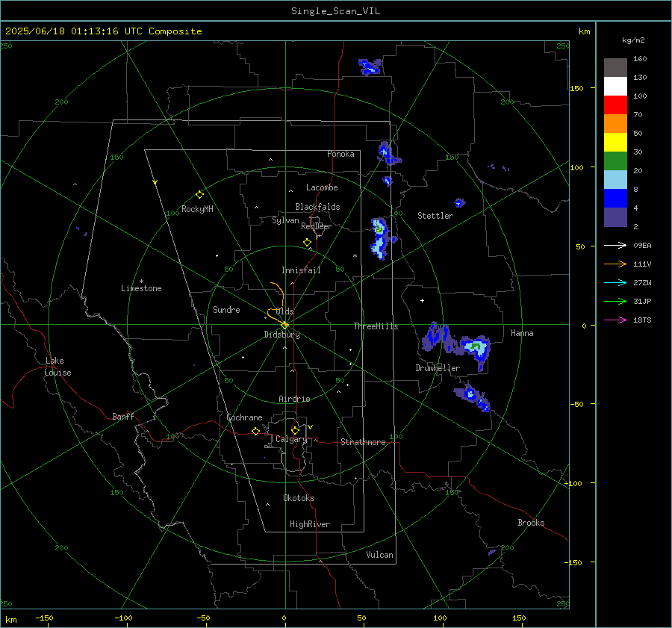Click the Sundre label
This screenshot has width=672, height=628.
click(226, 310)
